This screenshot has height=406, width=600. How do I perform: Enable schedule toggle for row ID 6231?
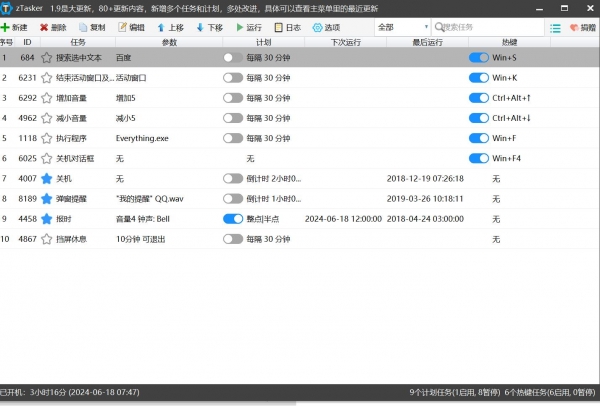233,78
